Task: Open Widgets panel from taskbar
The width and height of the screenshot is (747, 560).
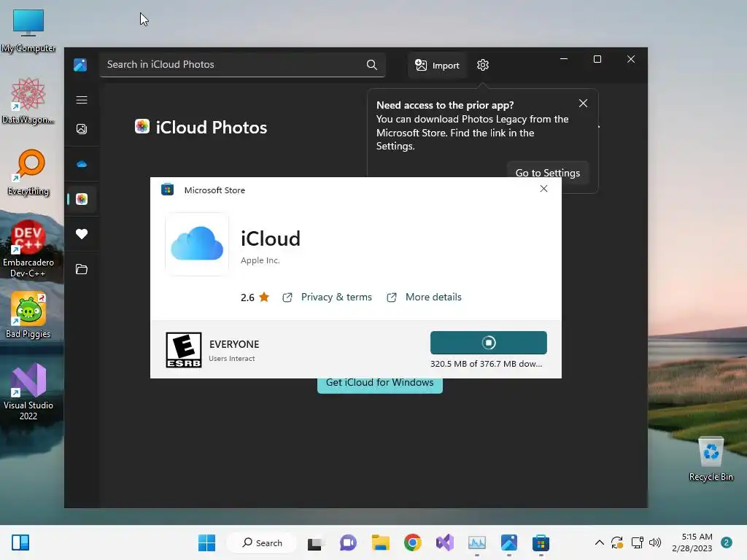Action: (20, 542)
